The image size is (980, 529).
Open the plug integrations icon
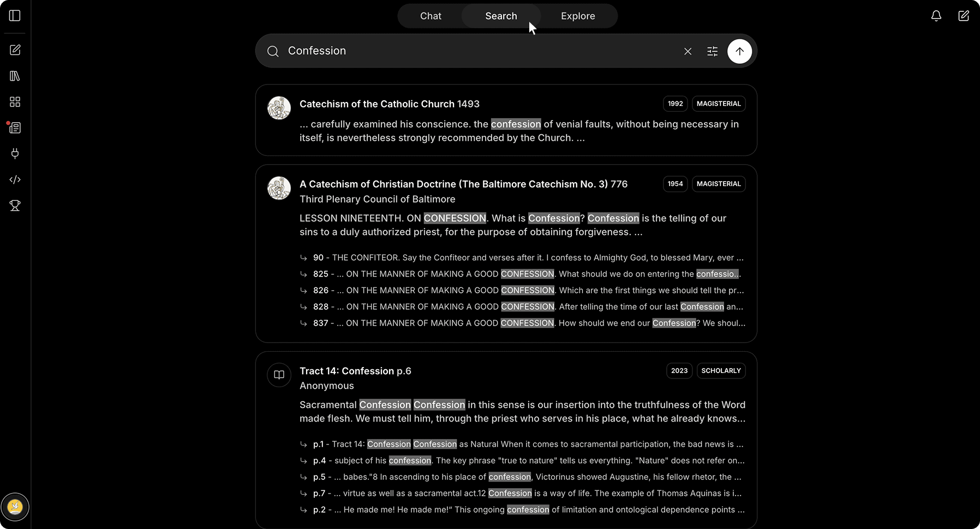click(15, 154)
